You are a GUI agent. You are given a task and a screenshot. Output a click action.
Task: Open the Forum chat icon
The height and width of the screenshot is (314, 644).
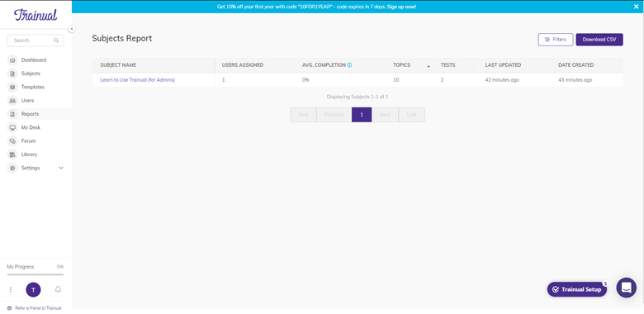point(12,141)
